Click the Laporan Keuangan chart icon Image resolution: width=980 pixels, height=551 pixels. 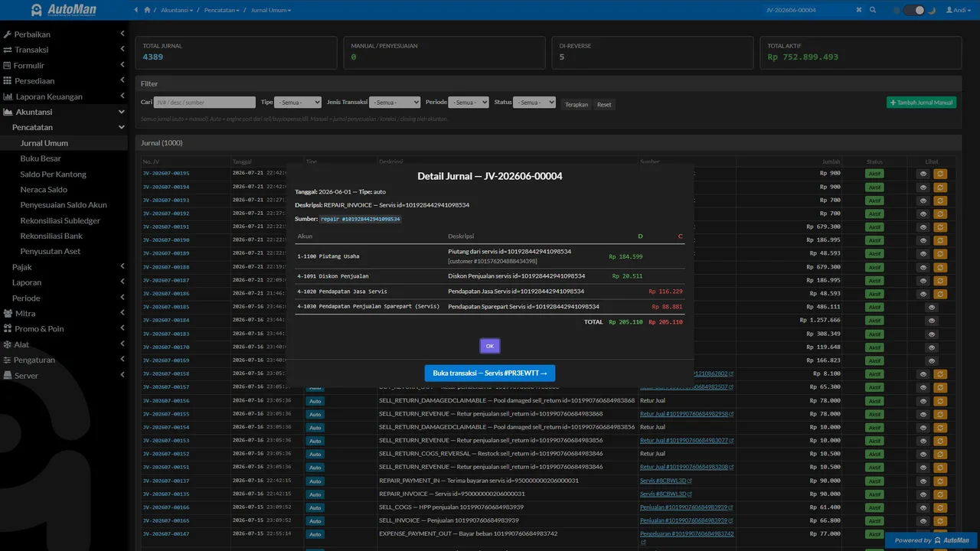coord(8,96)
